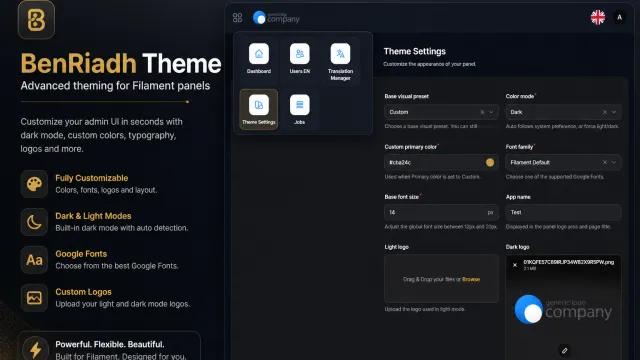Focus the App name field
The image size is (640, 360).
(563, 212)
